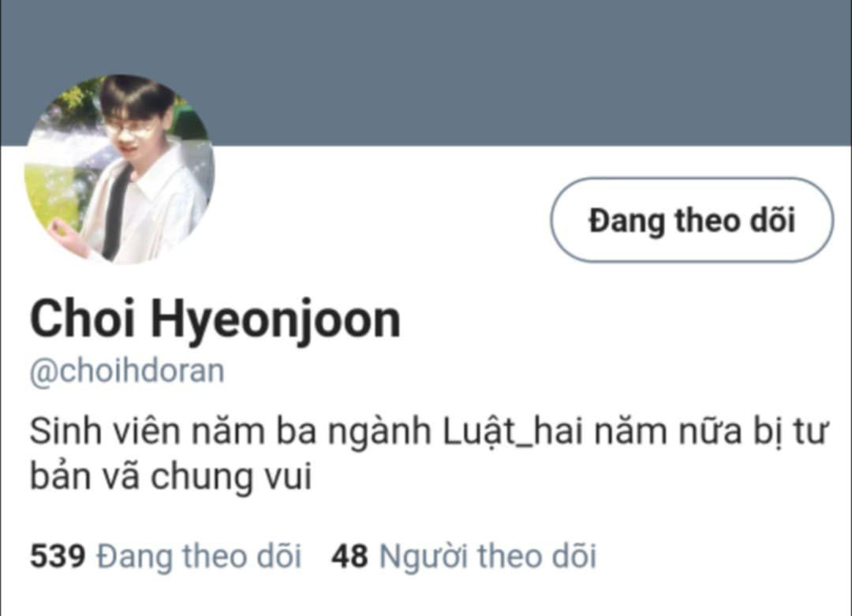Click the word Choi in profile name
The height and width of the screenshot is (616, 852).
click(82, 319)
